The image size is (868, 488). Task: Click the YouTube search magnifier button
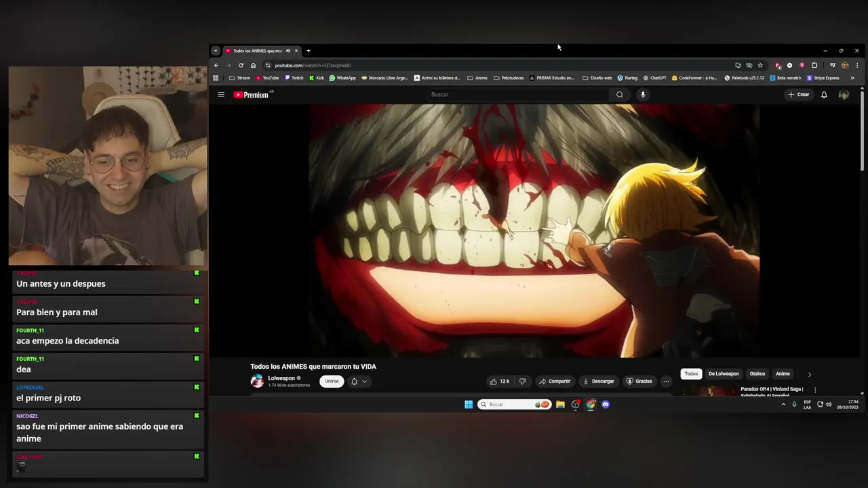(x=619, y=95)
